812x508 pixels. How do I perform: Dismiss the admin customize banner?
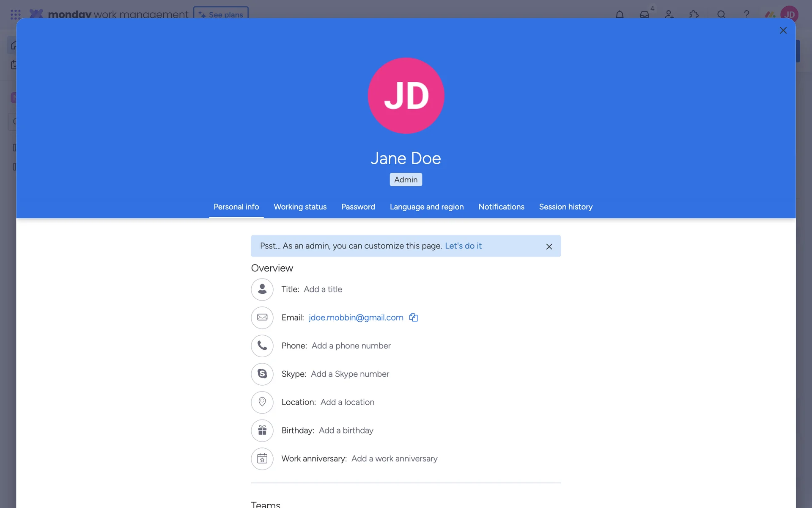(549, 246)
